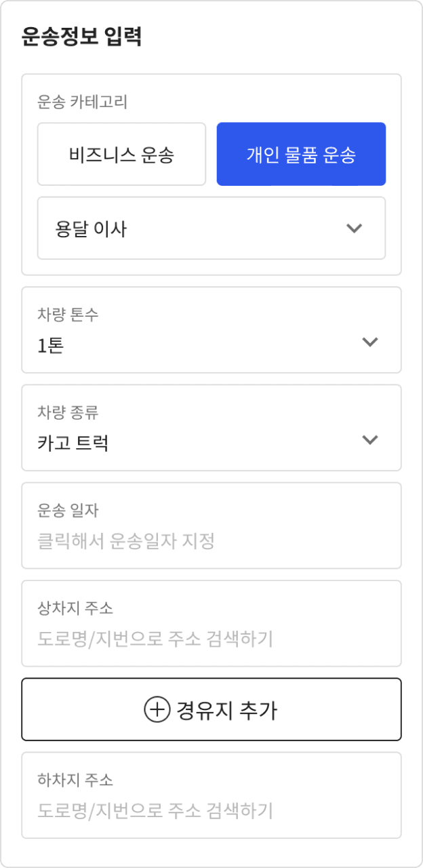This screenshot has width=423, height=868.
Task: Focus the 하차지 주소 address search field
Action: click(211, 795)
